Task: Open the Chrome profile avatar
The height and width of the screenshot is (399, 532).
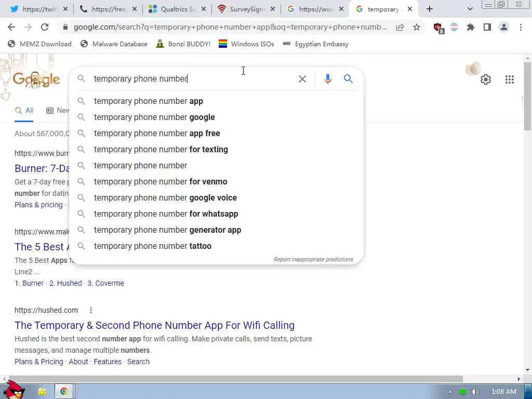Action: (504, 27)
